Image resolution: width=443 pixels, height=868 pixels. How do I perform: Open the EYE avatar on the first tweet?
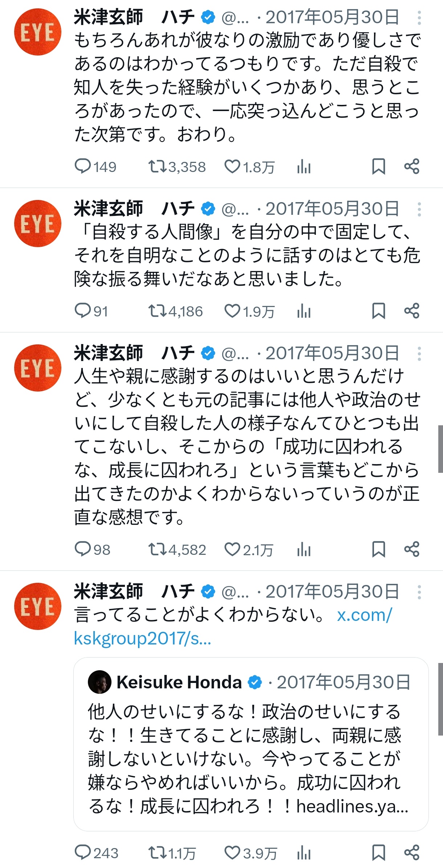point(38,32)
